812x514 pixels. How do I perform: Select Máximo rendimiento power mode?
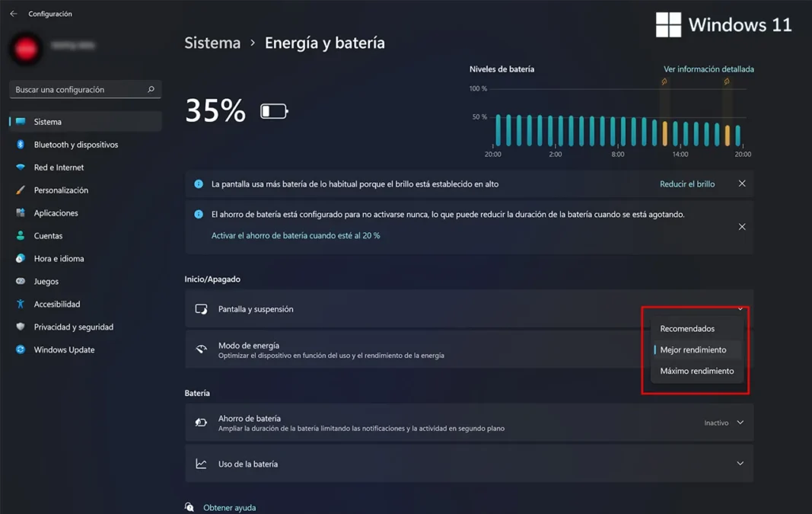click(x=696, y=371)
